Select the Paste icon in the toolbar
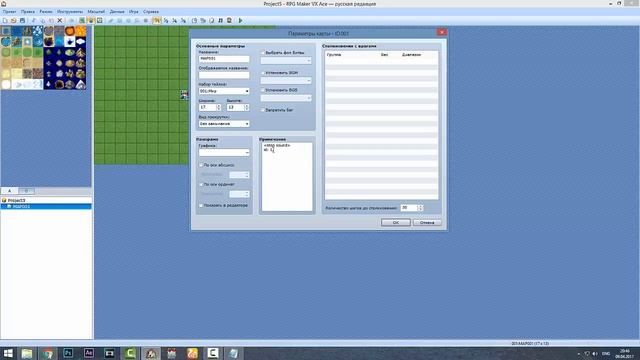 click(x=51, y=20)
